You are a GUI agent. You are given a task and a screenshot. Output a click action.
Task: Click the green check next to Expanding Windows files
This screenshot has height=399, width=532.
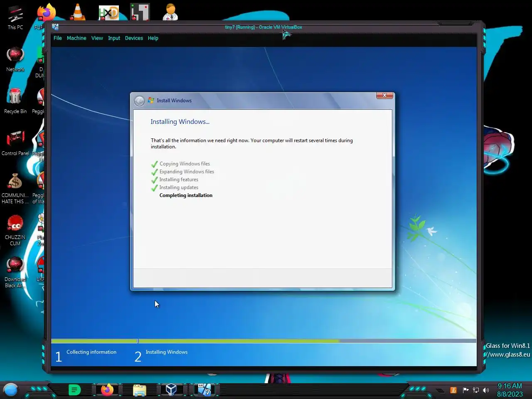point(154,172)
